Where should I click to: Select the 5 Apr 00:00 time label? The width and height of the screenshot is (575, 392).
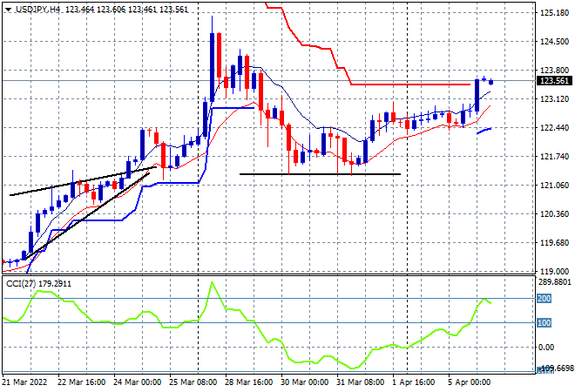tap(469, 382)
